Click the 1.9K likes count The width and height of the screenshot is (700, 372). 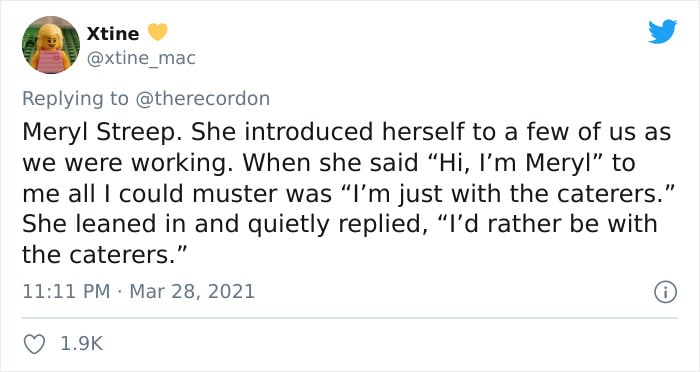pos(81,344)
